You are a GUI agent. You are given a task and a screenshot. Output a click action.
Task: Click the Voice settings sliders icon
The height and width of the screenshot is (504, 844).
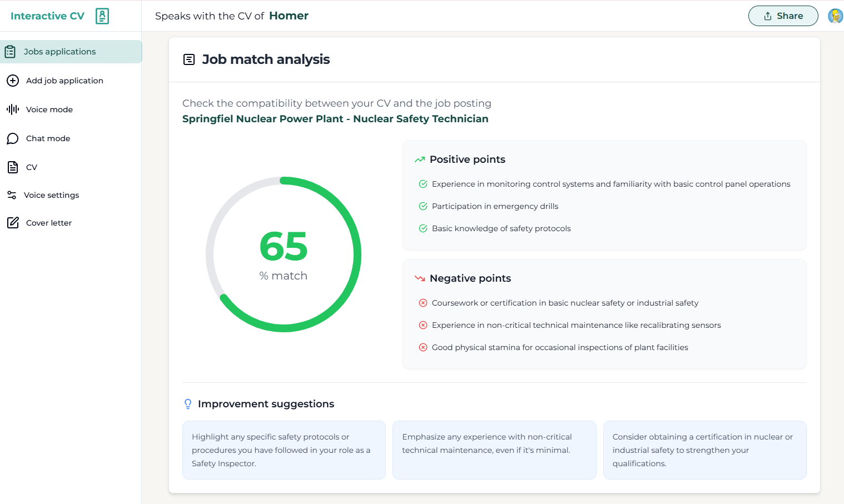click(x=12, y=195)
